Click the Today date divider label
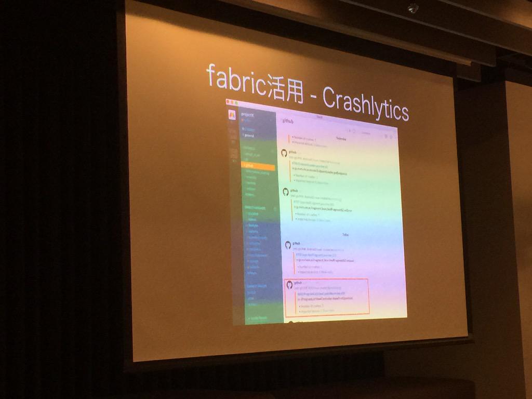Viewport: 532px width, 399px height. 345,234
